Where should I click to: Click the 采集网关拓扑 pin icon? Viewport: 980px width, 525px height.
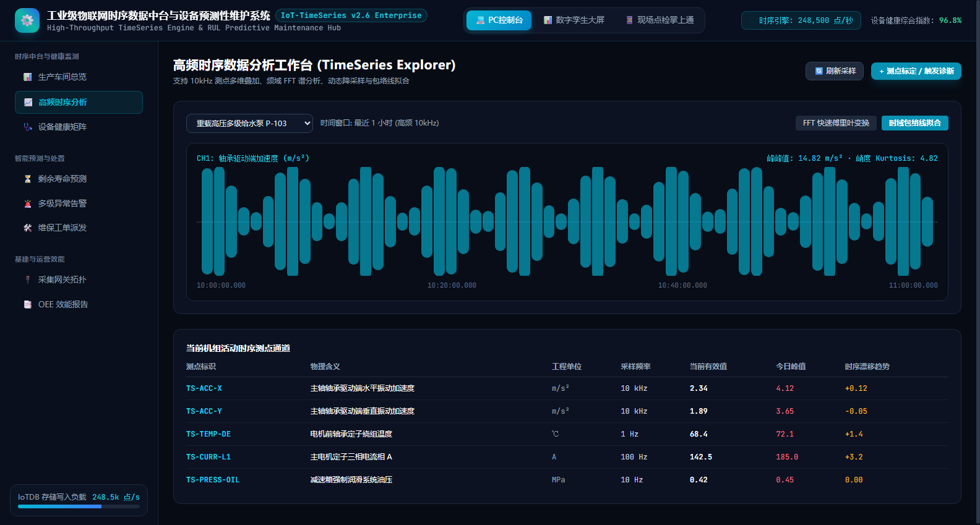pos(28,280)
